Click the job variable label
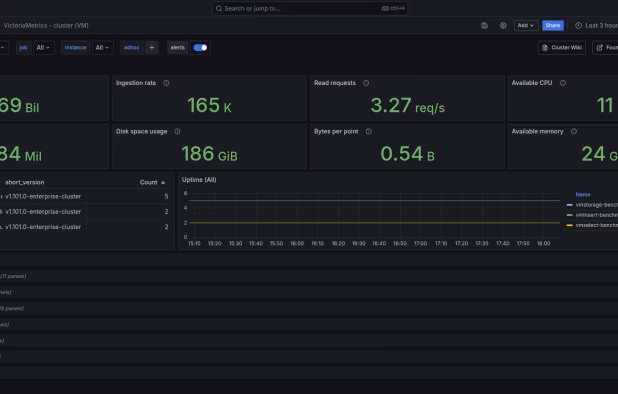The height and width of the screenshot is (394, 618). pos(24,48)
